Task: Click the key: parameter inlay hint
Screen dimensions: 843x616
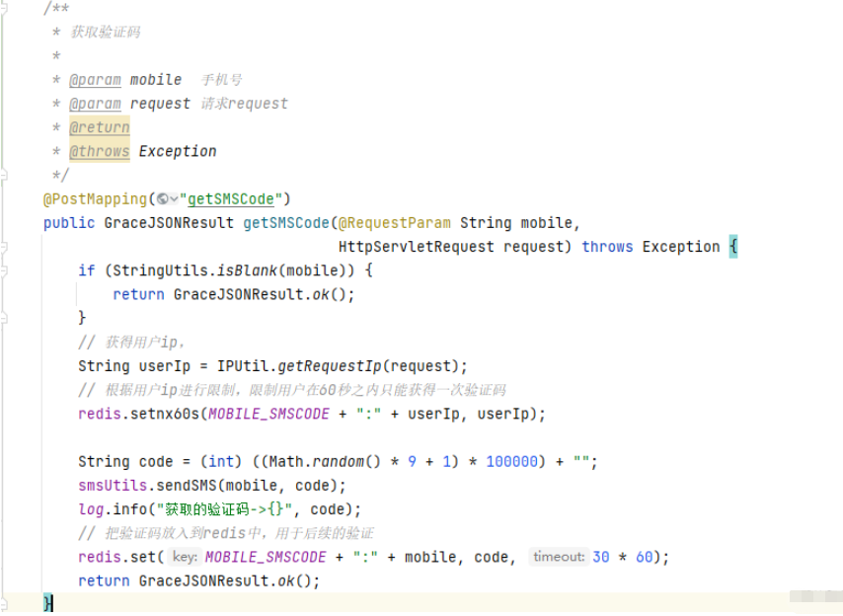Action: tap(185, 557)
